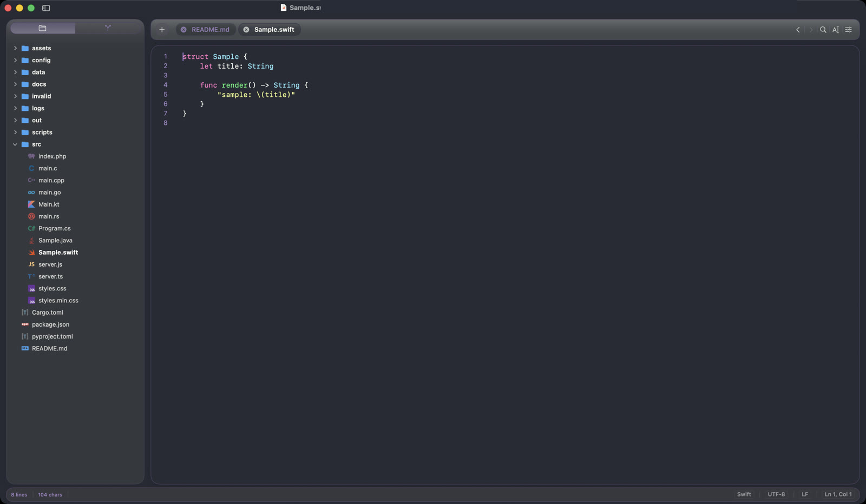Switch to the source control sidebar tab
Screen dimensions: 866x504
tap(108, 28)
